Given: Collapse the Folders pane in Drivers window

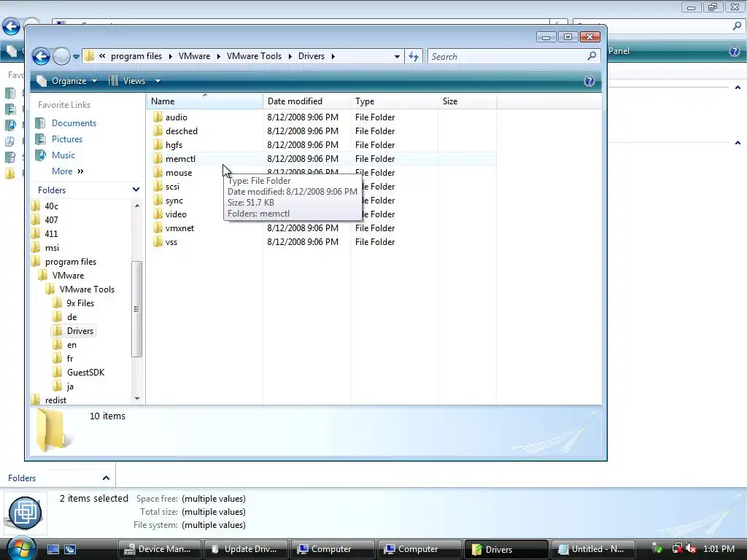Looking at the screenshot, I should (136, 190).
